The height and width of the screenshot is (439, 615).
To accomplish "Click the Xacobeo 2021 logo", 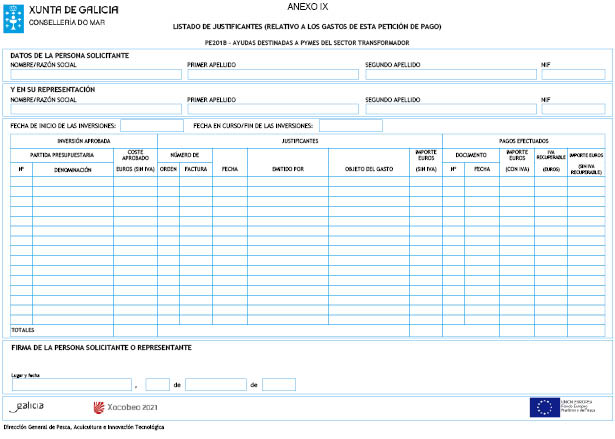I will 125,407.
